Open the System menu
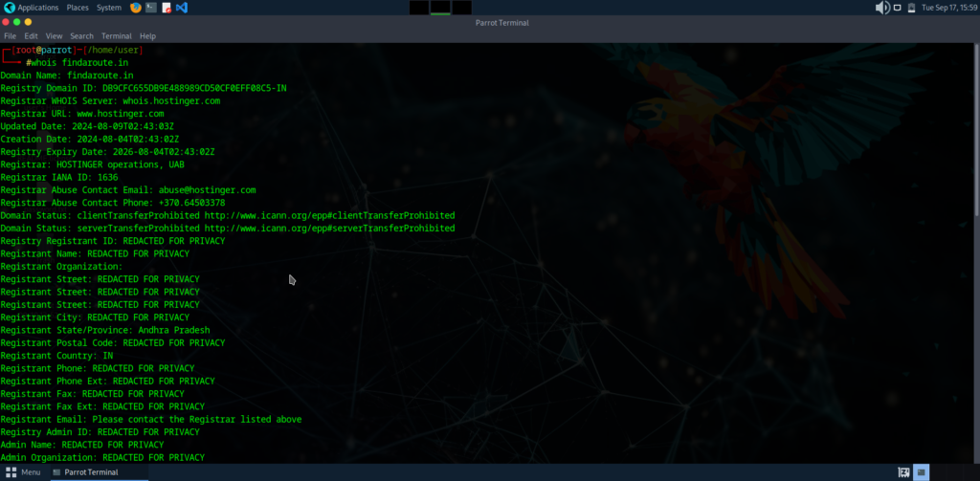 pyautogui.click(x=109, y=8)
